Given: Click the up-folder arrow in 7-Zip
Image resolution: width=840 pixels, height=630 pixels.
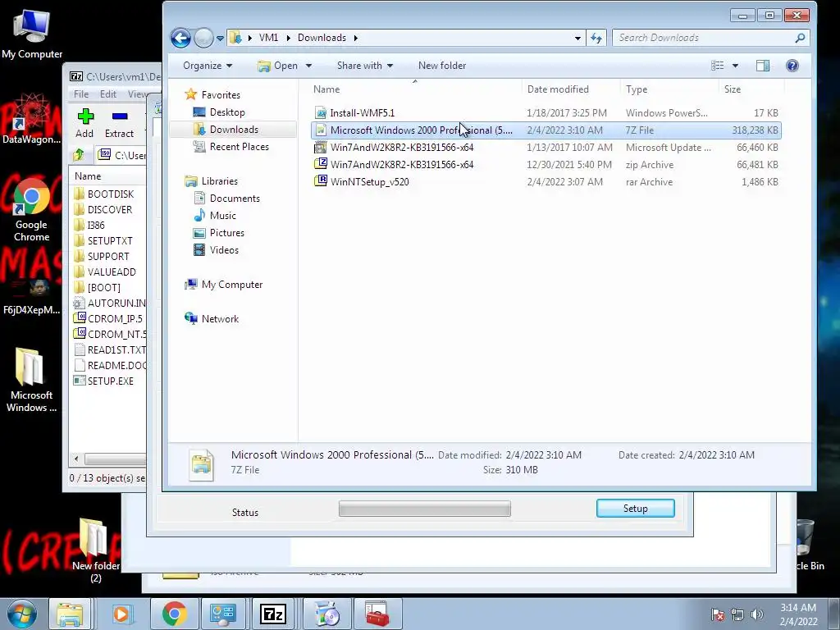Looking at the screenshot, I should pos(79,155).
